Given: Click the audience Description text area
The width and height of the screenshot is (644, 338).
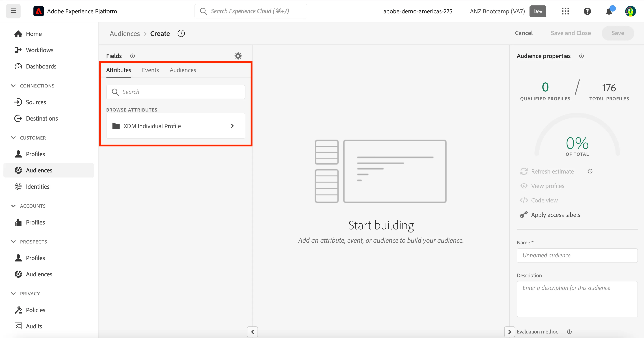Looking at the screenshot, I should coord(577,299).
